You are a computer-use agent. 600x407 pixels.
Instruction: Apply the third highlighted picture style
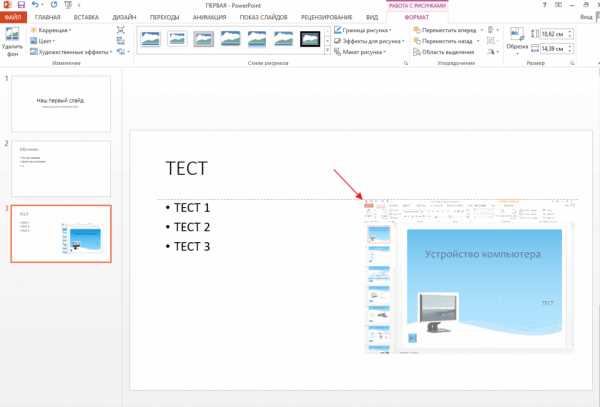(204, 39)
